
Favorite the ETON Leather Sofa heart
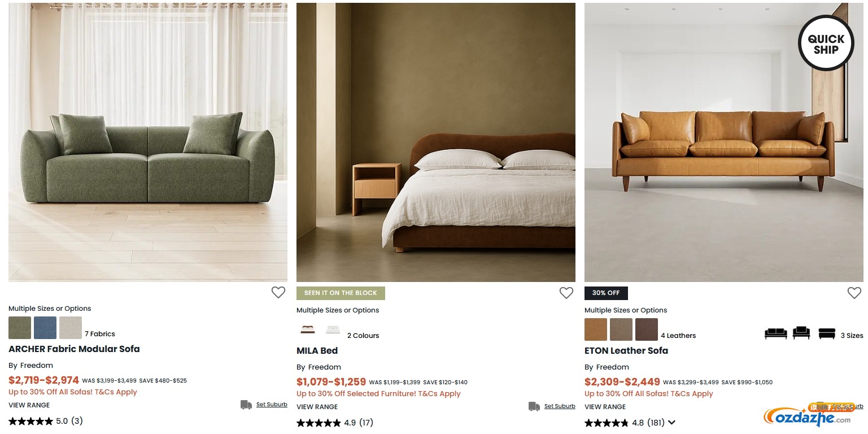pos(854,293)
